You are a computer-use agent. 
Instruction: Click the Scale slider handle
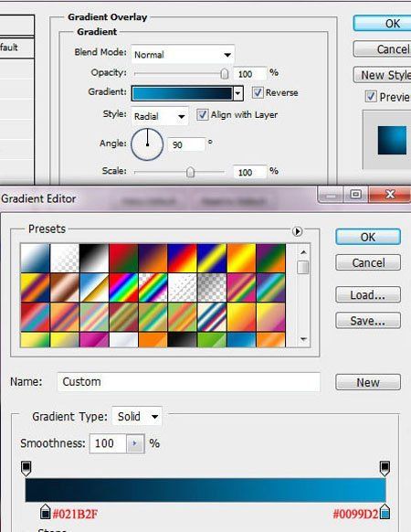point(190,172)
